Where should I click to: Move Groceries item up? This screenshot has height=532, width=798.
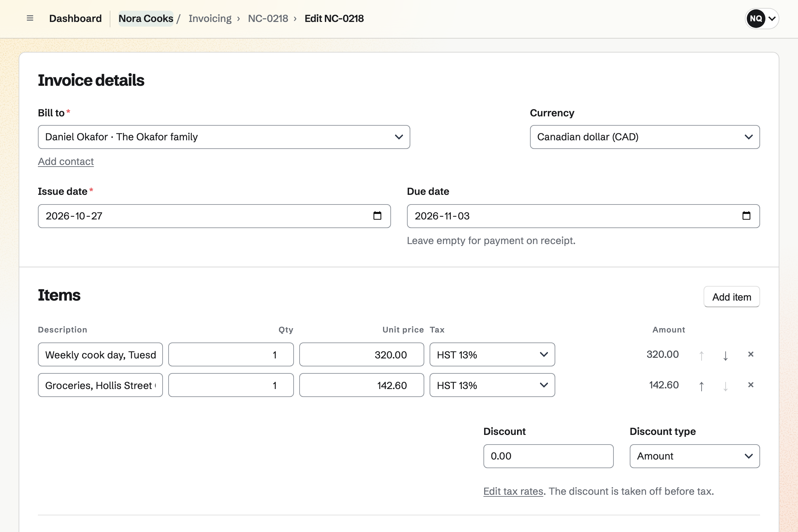click(x=701, y=386)
